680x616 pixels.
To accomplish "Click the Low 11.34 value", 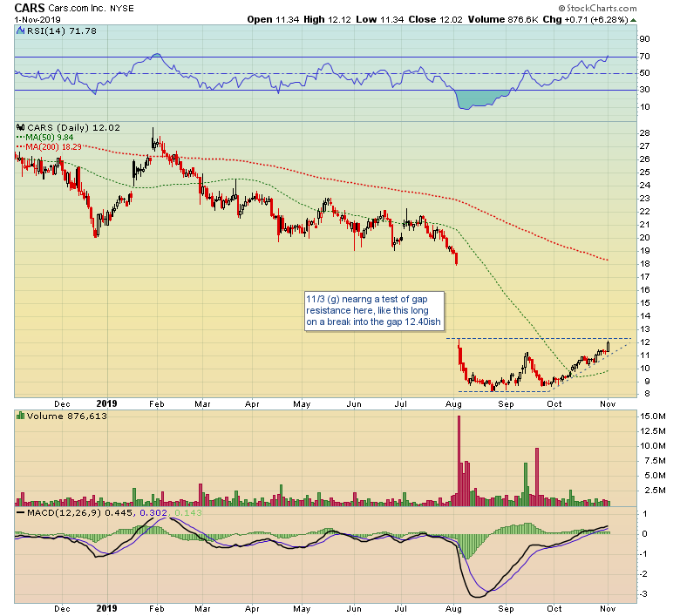I will coord(380,19).
